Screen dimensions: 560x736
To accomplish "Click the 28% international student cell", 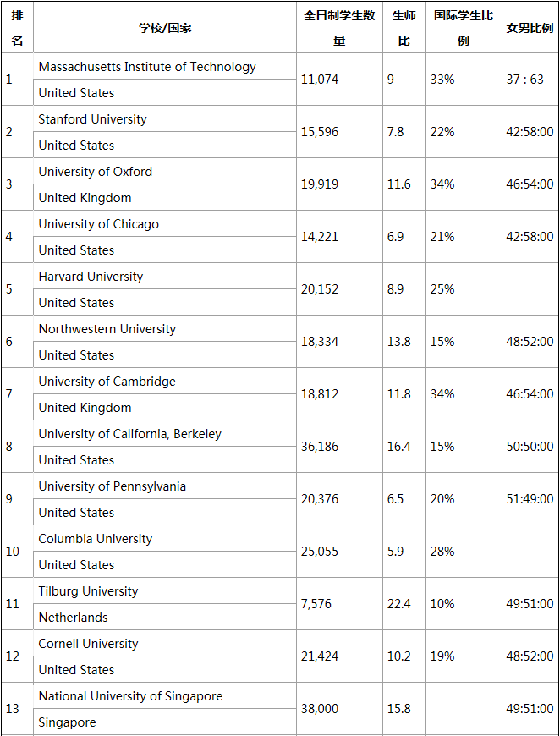I will pyautogui.click(x=442, y=552).
